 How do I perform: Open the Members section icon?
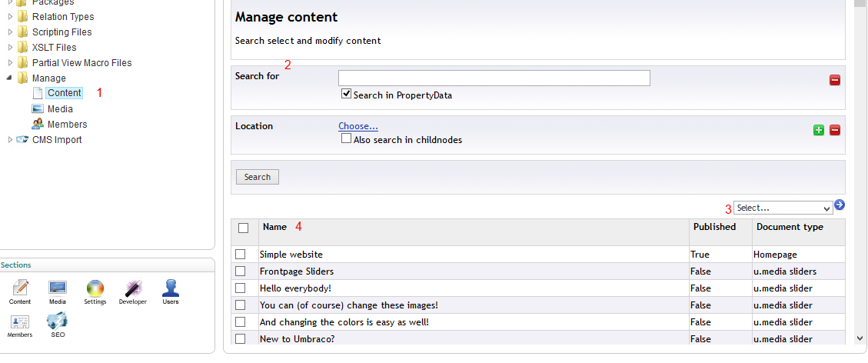20,323
